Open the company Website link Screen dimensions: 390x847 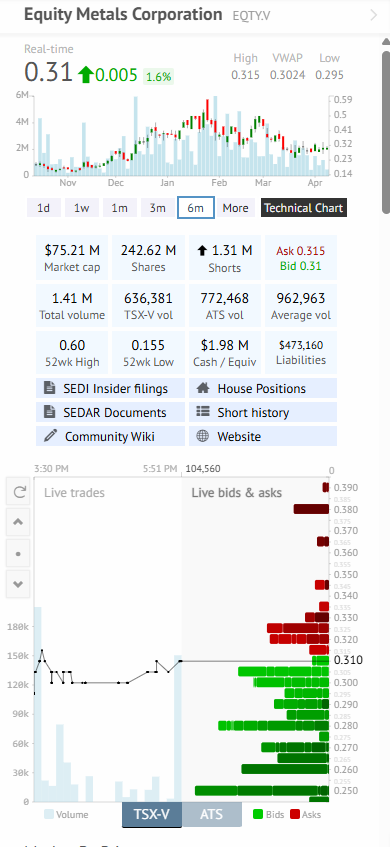pyautogui.click(x=263, y=436)
